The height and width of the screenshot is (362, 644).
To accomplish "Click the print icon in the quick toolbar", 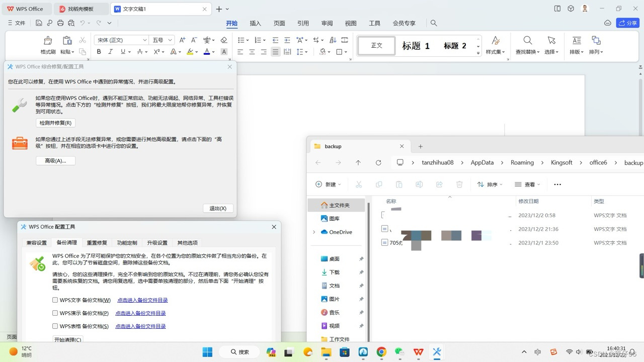I will (x=60, y=23).
